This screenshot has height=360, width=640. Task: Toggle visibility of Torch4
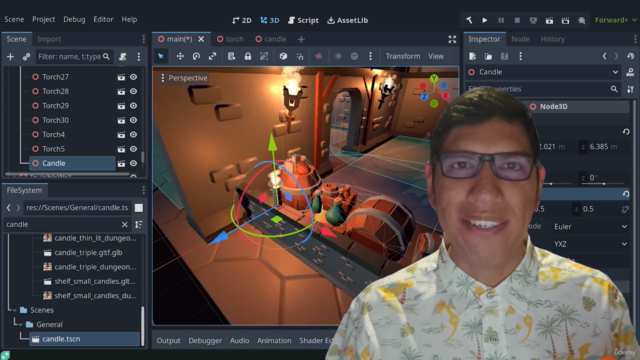[133, 134]
